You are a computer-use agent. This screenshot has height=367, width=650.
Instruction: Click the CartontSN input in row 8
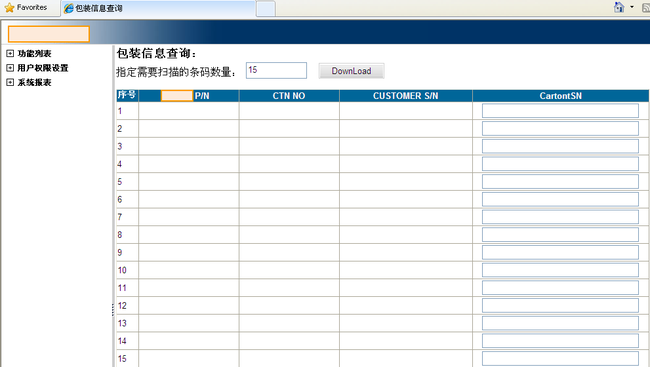(560, 235)
